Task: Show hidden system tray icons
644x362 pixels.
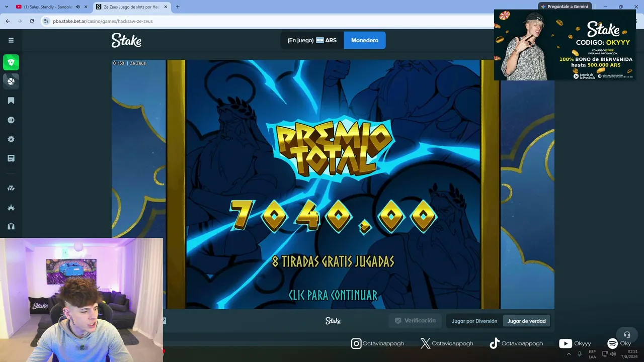Action: pos(569,354)
